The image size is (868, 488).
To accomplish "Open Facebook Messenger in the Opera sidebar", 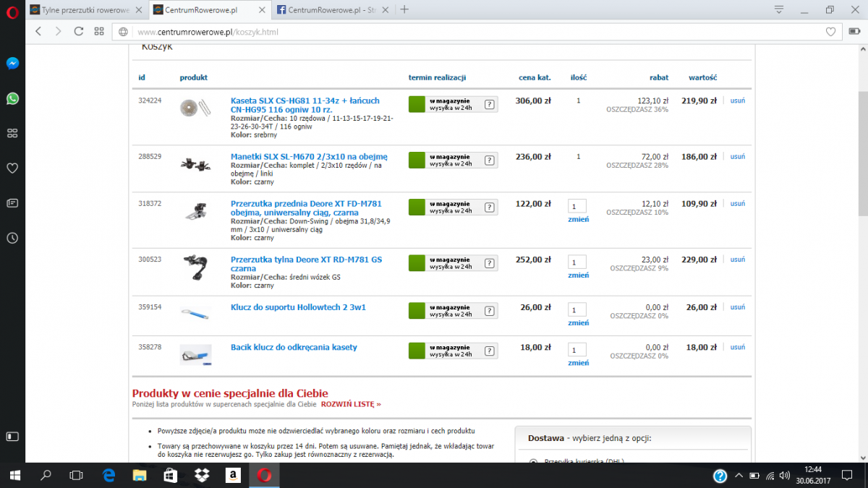I will 12,63.
